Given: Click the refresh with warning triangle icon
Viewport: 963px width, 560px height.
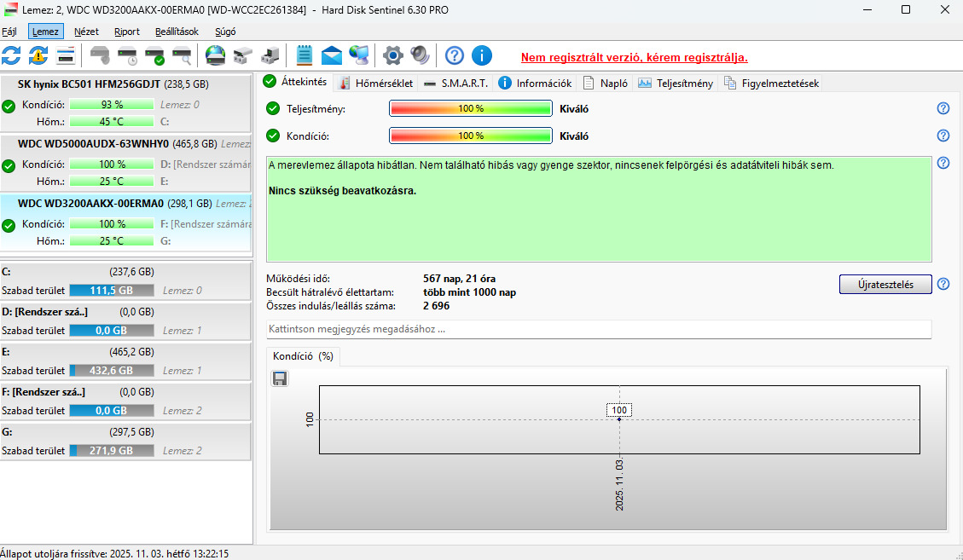Looking at the screenshot, I should point(38,55).
